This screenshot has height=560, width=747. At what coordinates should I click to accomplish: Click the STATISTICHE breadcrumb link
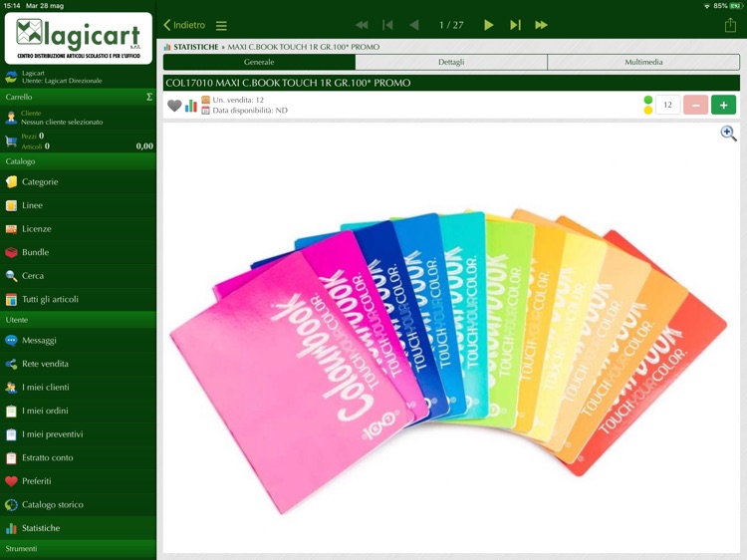(x=196, y=47)
